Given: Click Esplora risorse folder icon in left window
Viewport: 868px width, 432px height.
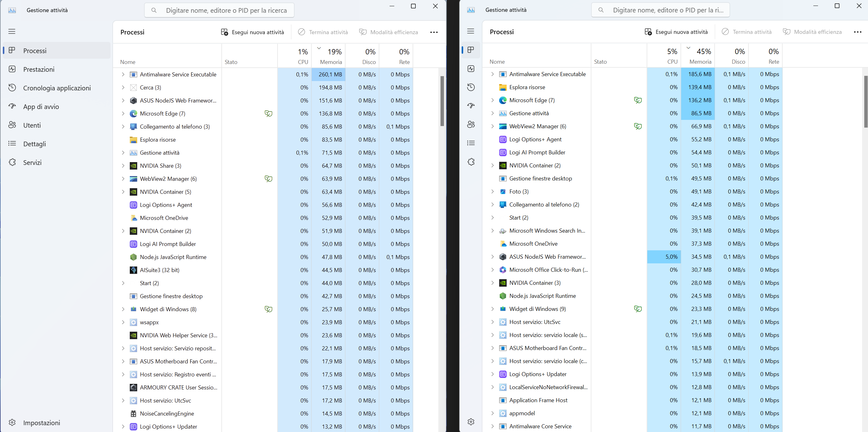Looking at the screenshot, I should (x=133, y=140).
